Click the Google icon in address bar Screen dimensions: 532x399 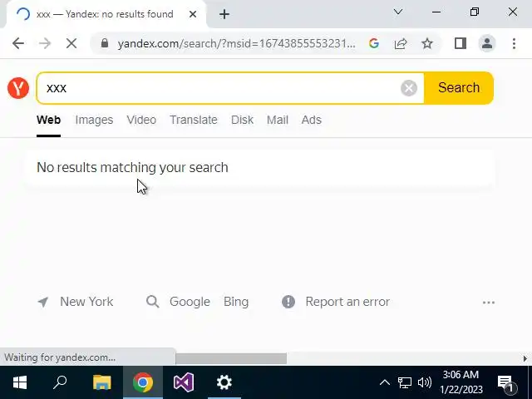click(x=374, y=43)
